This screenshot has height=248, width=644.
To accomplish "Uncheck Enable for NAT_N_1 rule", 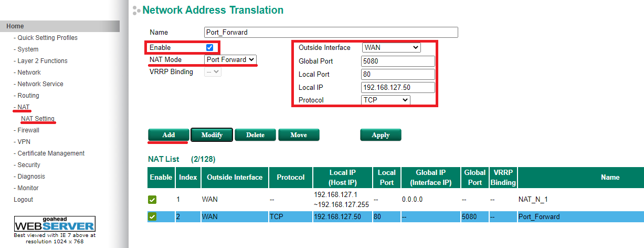I will pos(152,200).
